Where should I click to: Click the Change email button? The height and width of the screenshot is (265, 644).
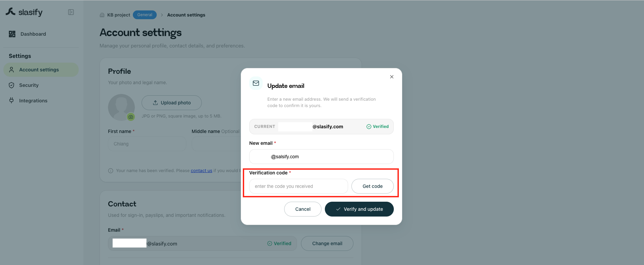pyautogui.click(x=327, y=243)
